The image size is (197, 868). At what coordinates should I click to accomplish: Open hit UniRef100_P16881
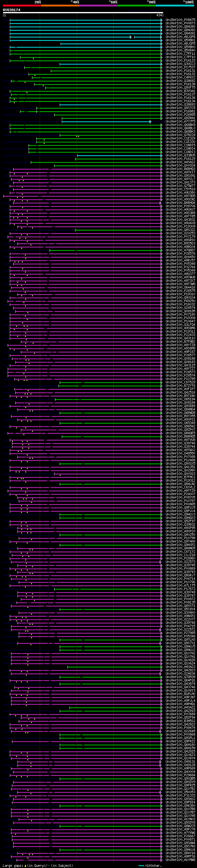180,111
